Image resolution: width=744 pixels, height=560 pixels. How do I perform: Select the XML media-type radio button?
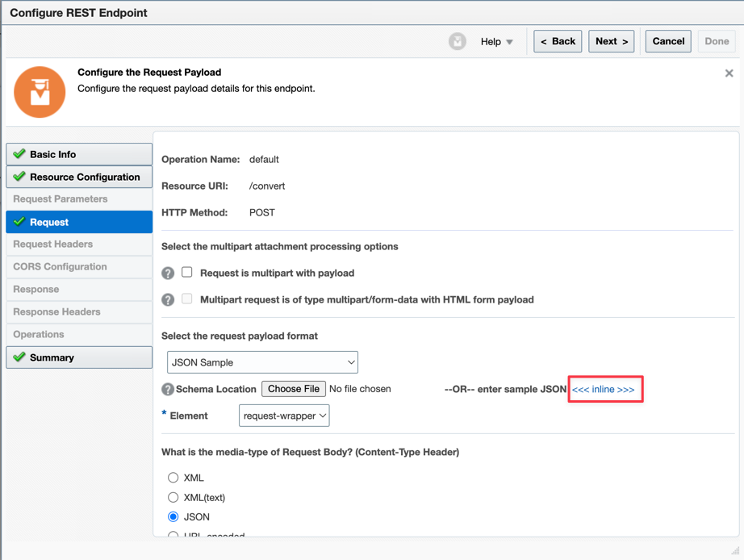tap(173, 478)
